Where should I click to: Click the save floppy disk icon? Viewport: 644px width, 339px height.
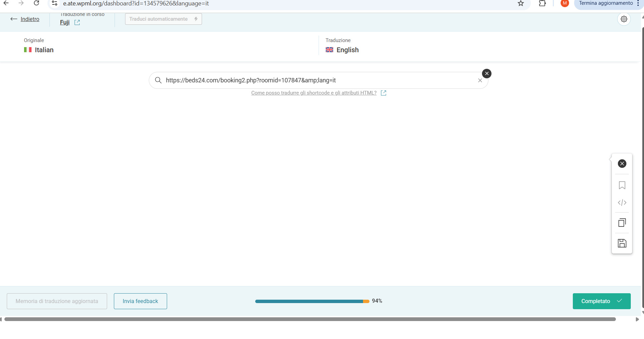pyautogui.click(x=622, y=243)
